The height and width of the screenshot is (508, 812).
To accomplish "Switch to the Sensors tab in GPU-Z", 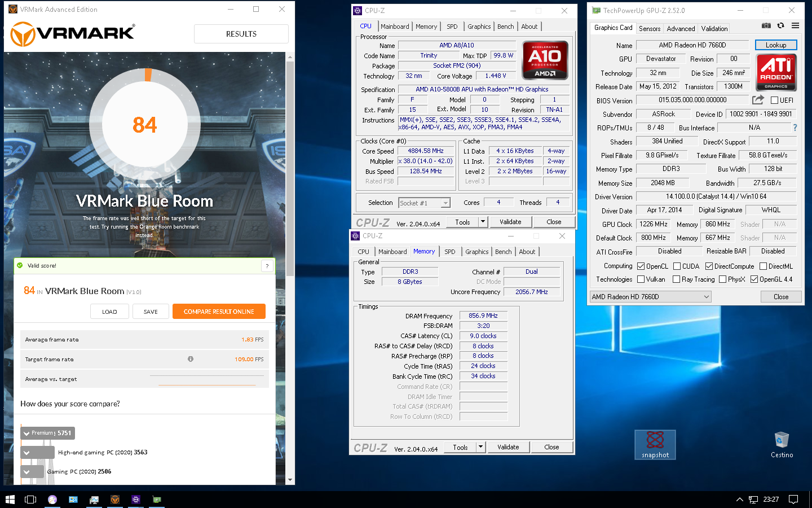I will (650, 29).
